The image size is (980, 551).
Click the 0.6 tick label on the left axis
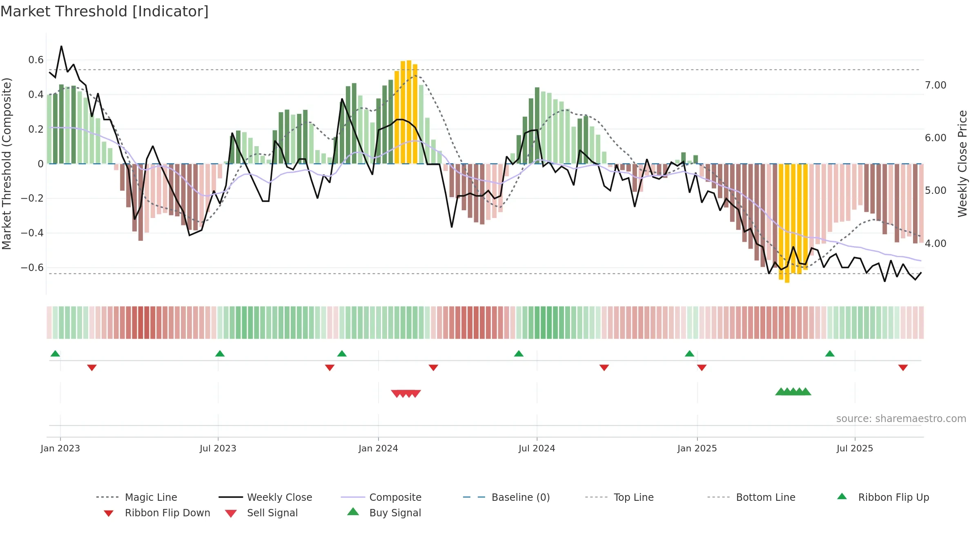(36, 60)
